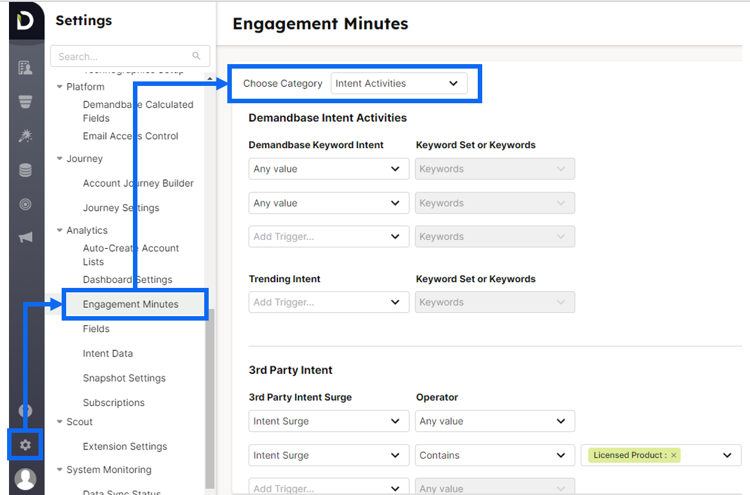Open the accounts building icon in sidebar
Viewport: 750px width, 495px height.
(25, 68)
